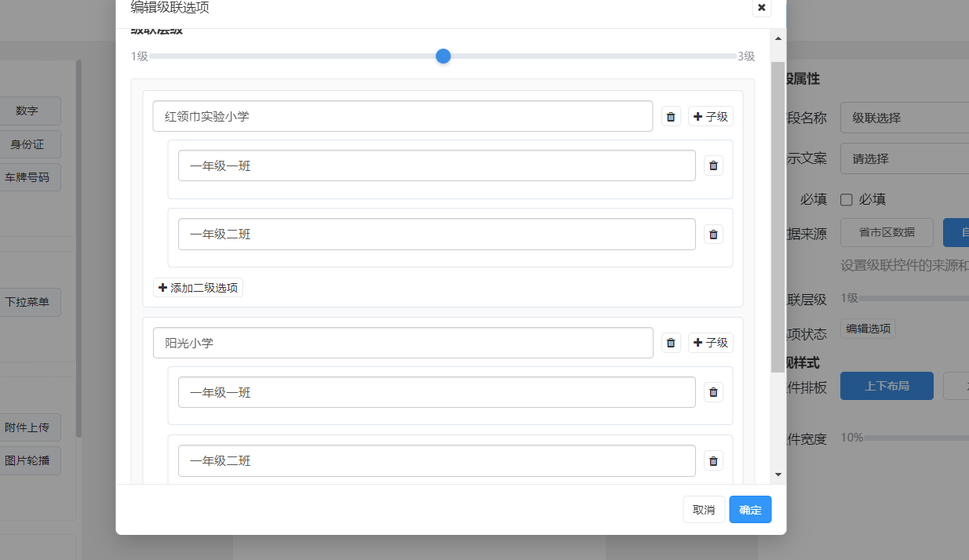Choose 上下布局 layout option

[887, 386]
